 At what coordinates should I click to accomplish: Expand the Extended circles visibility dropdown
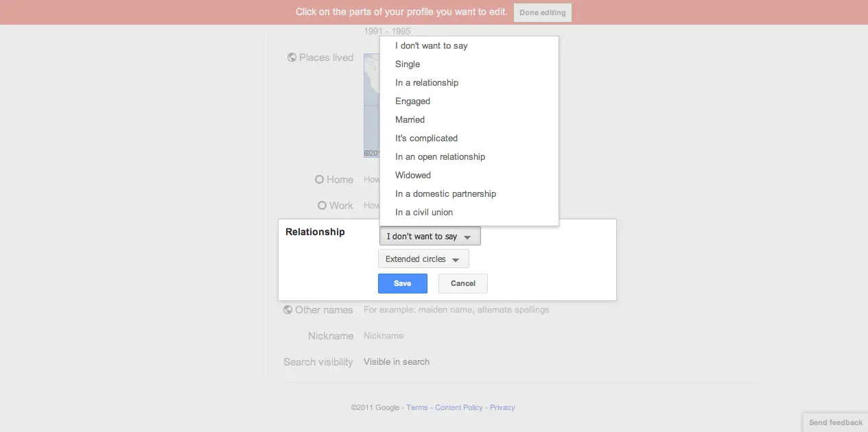pyautogui.click(x=423, y=259)
